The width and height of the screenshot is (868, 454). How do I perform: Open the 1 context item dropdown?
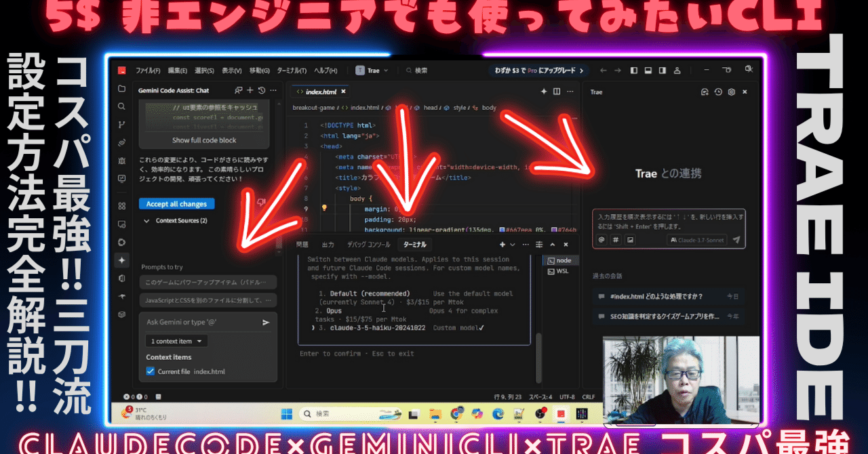click(x=176, y=341)
